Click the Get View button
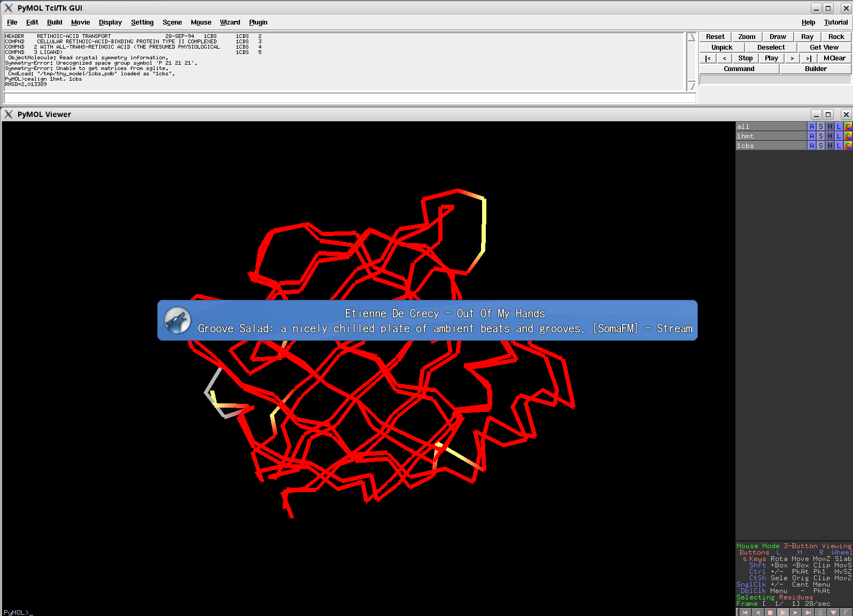Viewport: 853px width, 616px height. coord(824,48)
